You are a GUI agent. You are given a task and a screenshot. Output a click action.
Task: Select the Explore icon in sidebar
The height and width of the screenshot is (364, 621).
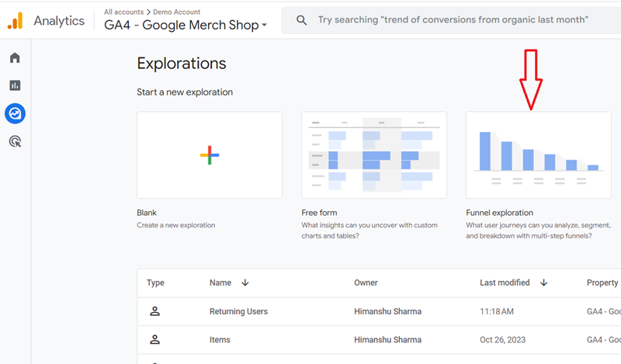click(15, 114)
